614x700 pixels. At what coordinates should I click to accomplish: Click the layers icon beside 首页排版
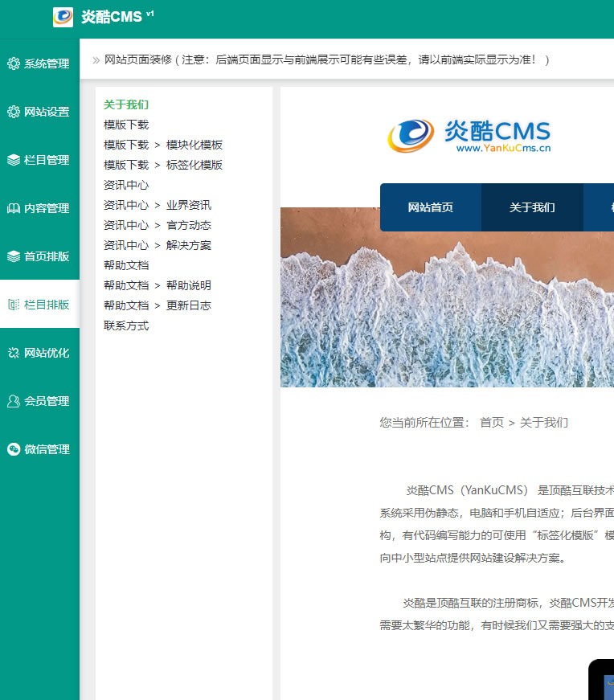14,256
